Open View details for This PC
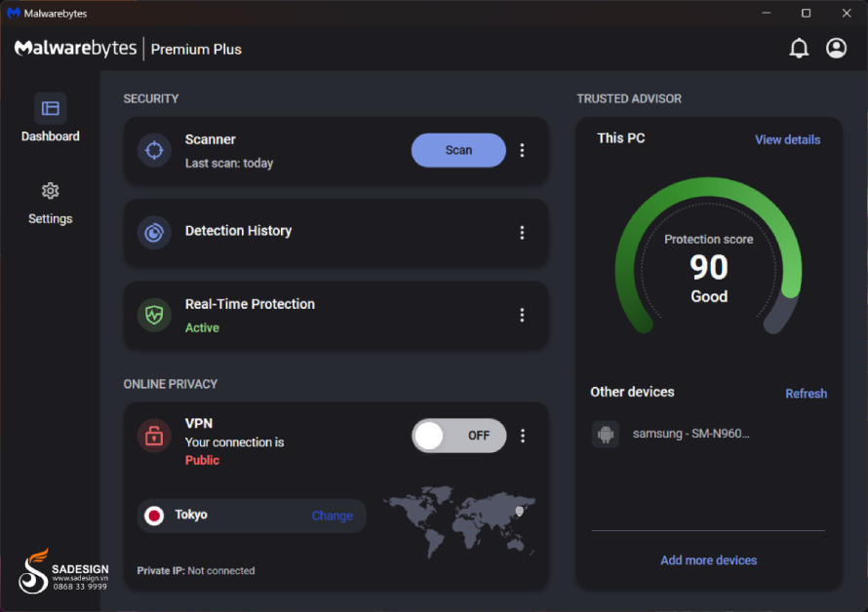This screenshot has width=868, height=612. [787, 139]
